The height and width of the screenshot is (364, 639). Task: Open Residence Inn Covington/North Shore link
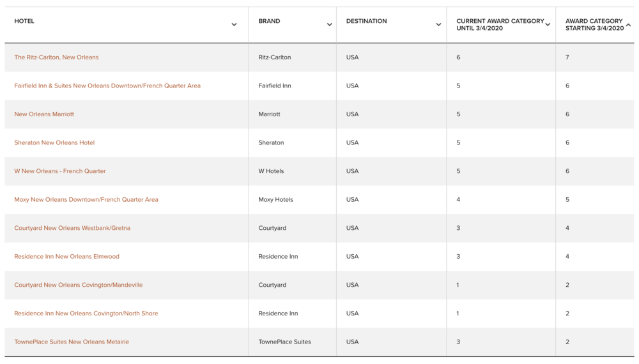tap(86, 314)
